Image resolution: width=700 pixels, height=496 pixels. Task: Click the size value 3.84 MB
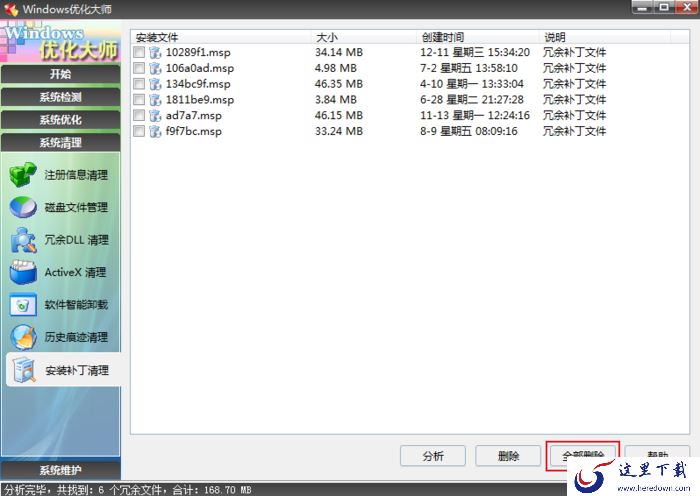(336, 100)
